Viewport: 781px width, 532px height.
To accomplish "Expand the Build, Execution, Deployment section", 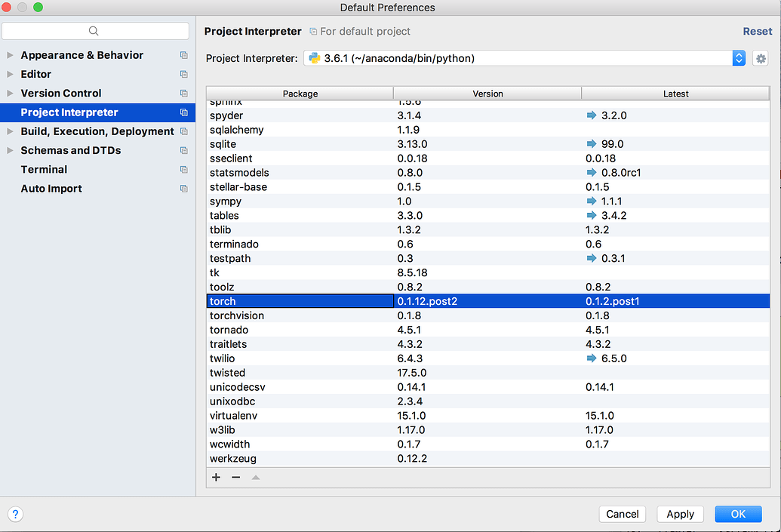I will tap(10, 131).
